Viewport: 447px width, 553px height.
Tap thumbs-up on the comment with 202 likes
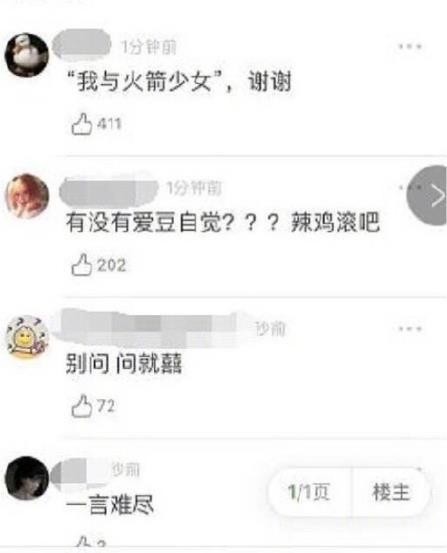coord(82,265)
